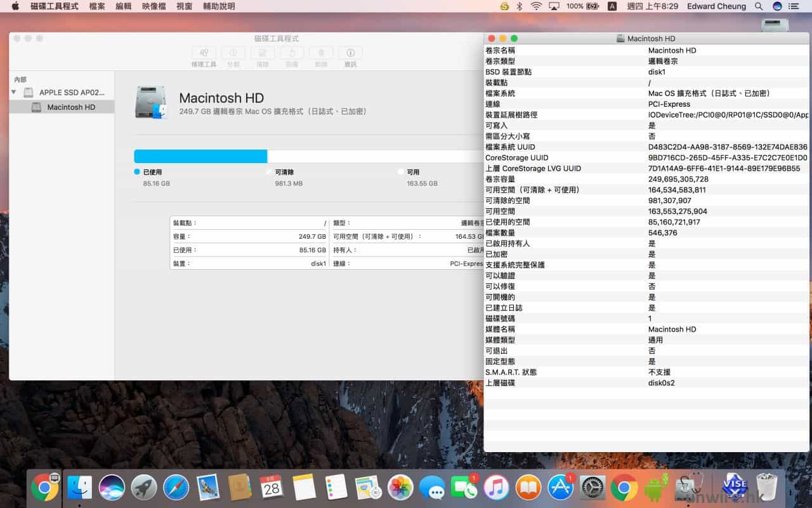
Task: Open Spotlight search magnifier in menu bar
Action: (x=759, y=6)
